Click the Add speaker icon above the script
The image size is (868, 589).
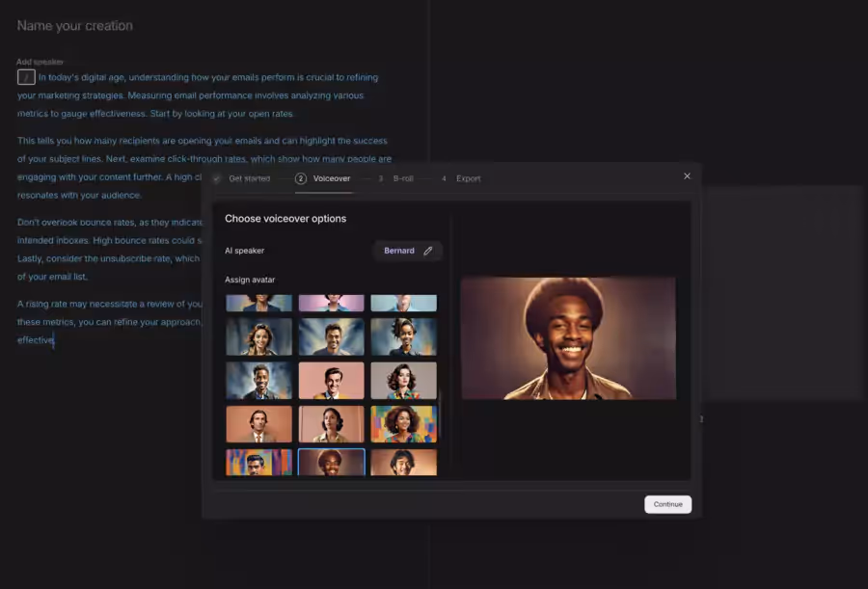26,76
